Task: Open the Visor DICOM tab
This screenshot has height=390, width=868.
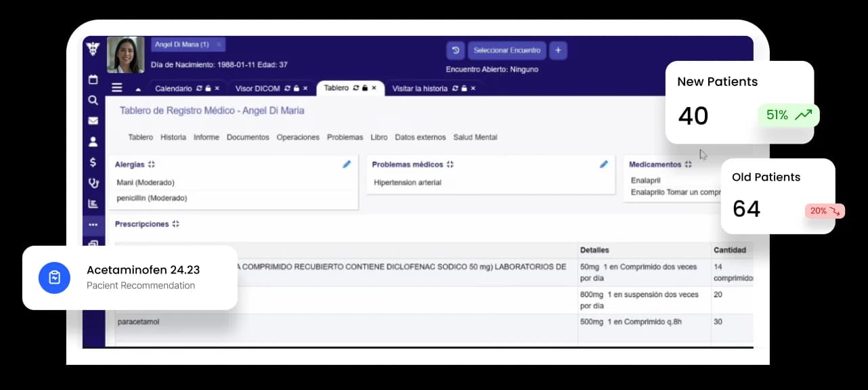Action: (260, 88)
